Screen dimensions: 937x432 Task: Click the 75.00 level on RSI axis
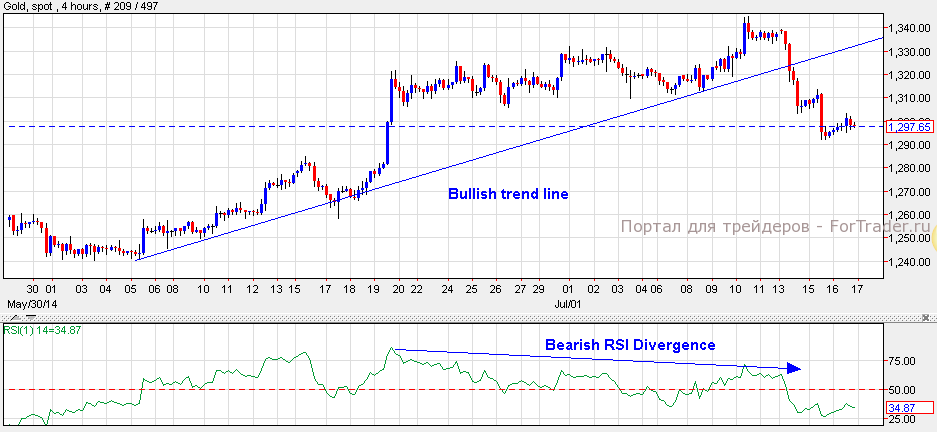[x=903, y=362]
